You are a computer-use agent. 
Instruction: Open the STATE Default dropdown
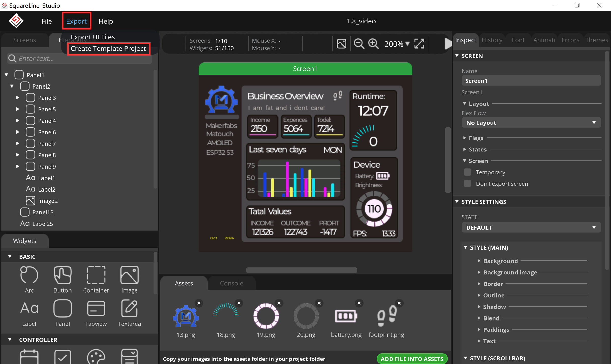pos(531,227)
